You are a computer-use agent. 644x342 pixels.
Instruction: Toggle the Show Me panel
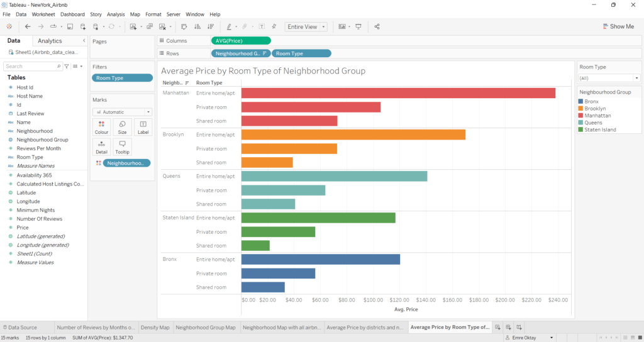point(618,26)
